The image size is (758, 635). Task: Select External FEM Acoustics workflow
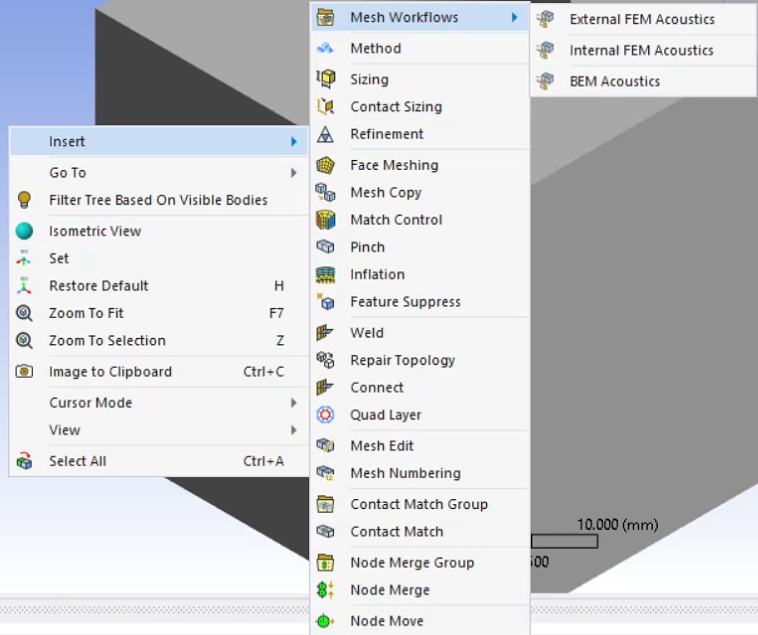(644, 19)
